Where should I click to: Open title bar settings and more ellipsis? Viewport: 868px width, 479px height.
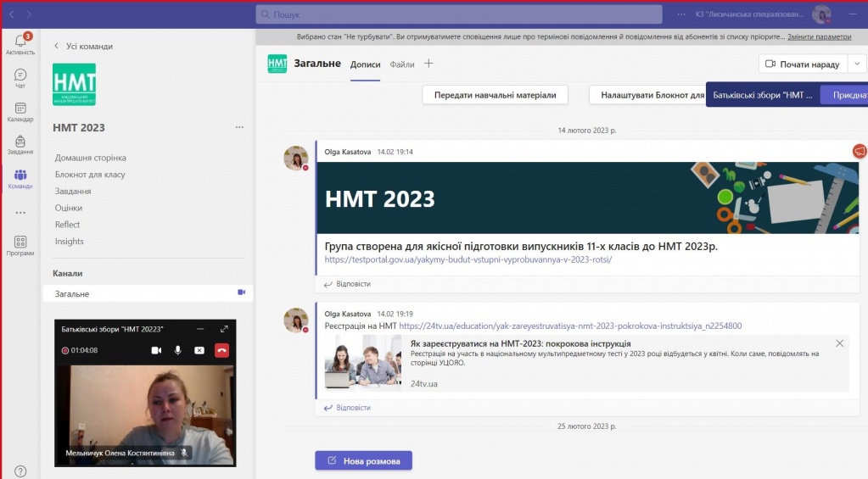[x=681, y=14]
